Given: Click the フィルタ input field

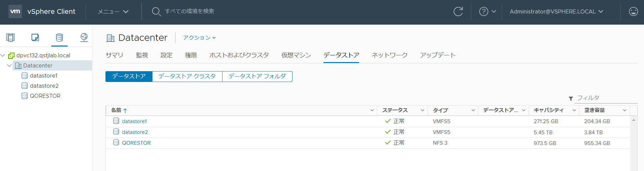Looking at the screenshot, I should click(x=606, y=98).
